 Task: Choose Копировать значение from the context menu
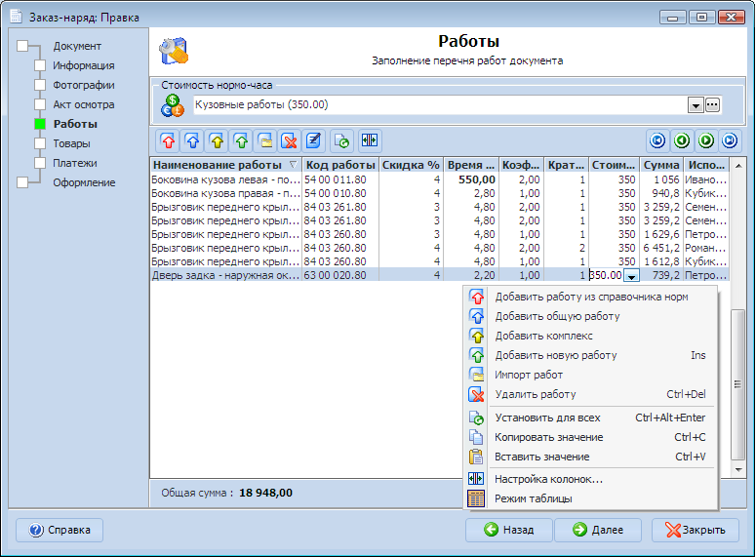tap(548, 437)
